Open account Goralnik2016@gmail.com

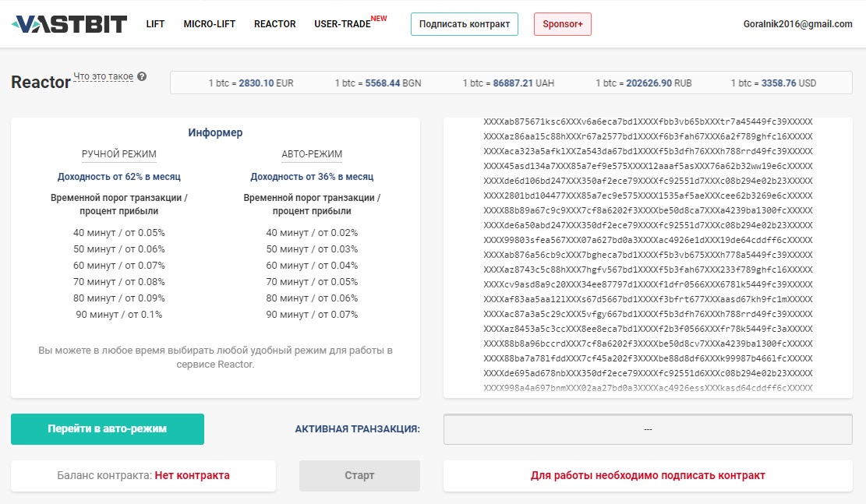797,24
